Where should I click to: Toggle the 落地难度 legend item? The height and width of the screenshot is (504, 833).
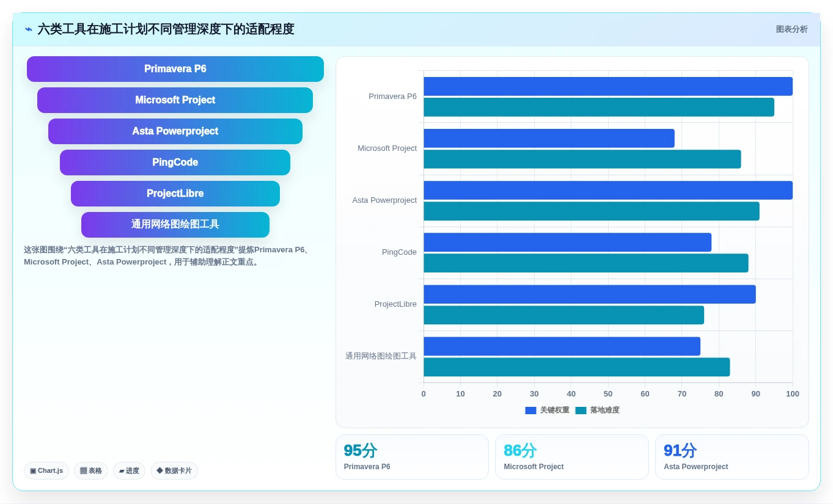(598, 411)
